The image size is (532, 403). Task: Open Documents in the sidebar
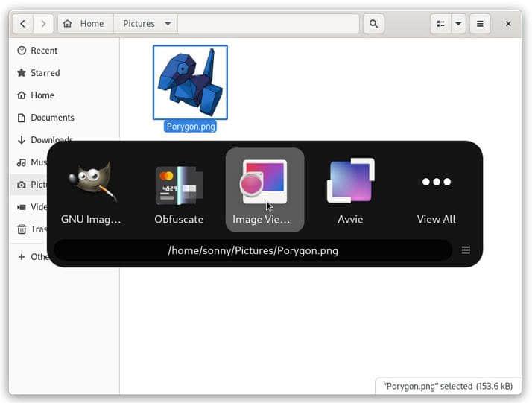[52, 118]
